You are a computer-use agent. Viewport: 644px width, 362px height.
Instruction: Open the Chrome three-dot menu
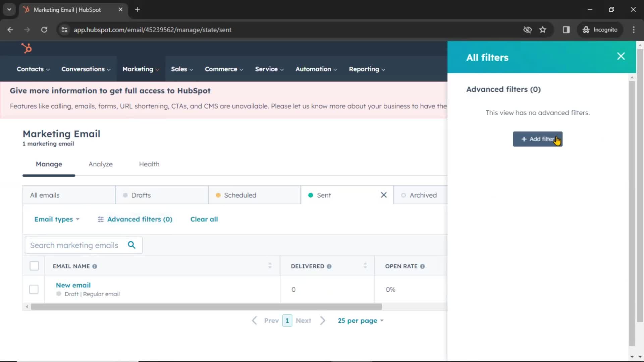point(634,30)
